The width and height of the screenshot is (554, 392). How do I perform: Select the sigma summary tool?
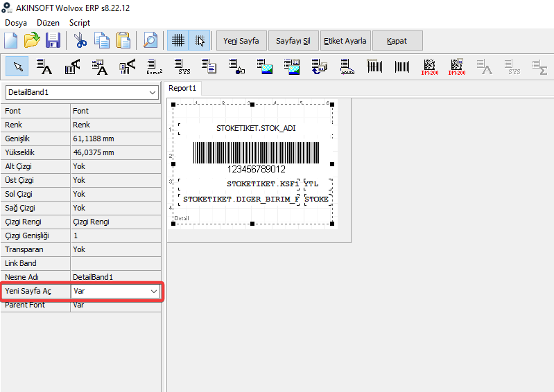coord(539,66)
